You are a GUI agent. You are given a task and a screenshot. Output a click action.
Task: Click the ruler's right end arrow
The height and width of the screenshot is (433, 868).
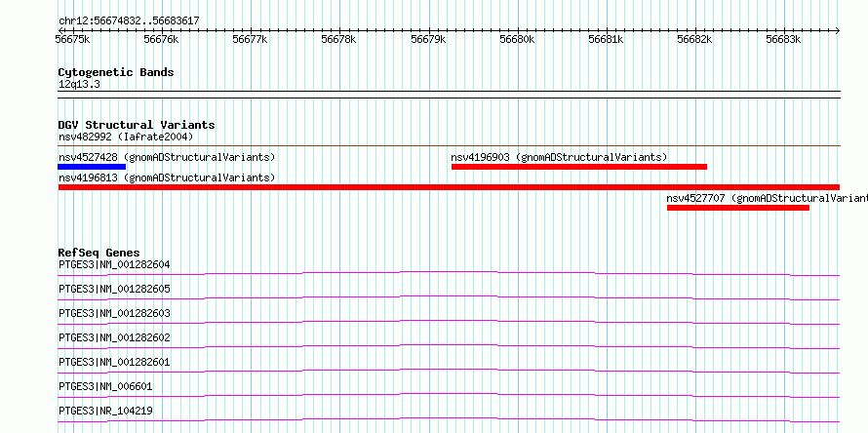(x=838, y=30)
